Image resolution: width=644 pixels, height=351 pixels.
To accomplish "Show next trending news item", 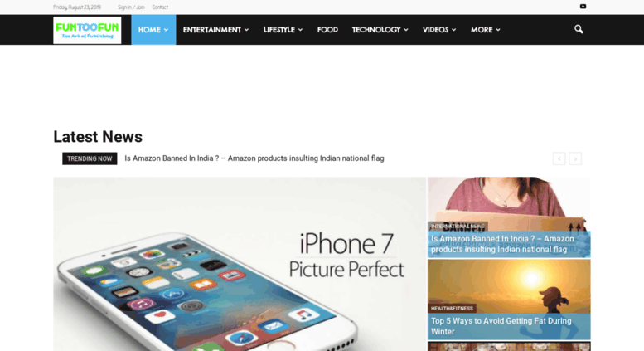I will (x=575, y=158).
